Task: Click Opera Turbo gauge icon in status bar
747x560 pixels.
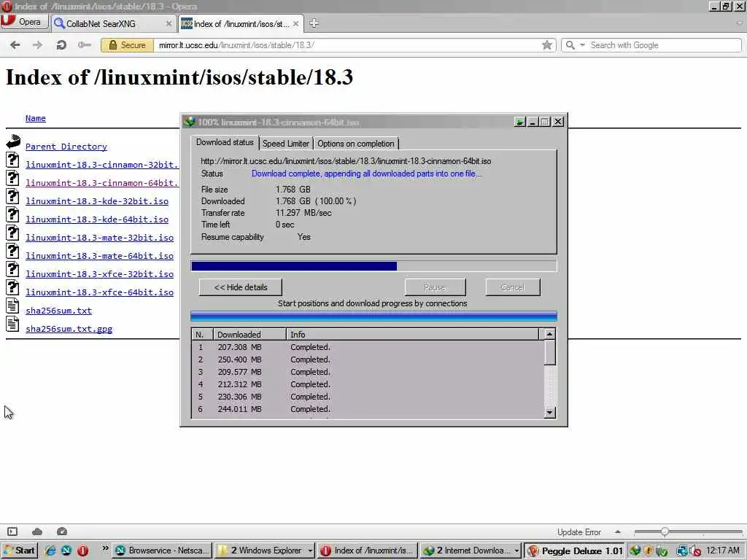Action: pyautogui.click(x=62, y=532)
